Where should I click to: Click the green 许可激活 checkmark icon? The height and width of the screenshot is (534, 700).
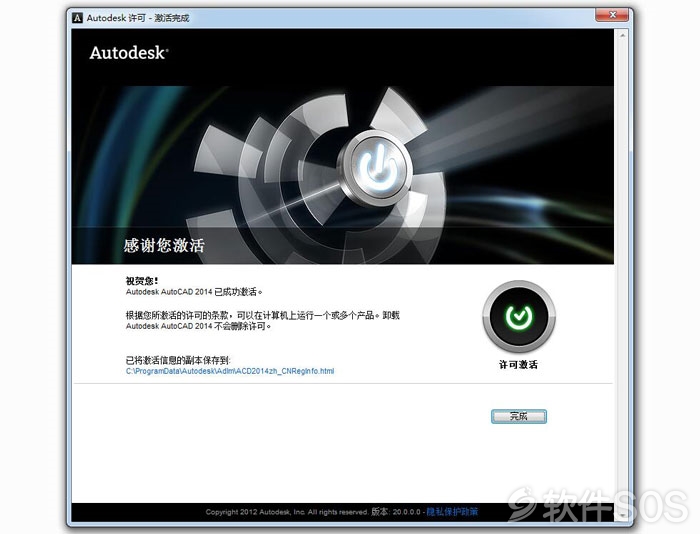tap(519, 317)
